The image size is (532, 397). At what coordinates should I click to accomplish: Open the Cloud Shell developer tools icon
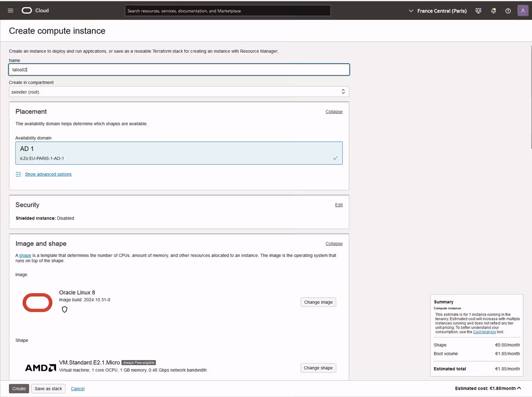point(478,11)
